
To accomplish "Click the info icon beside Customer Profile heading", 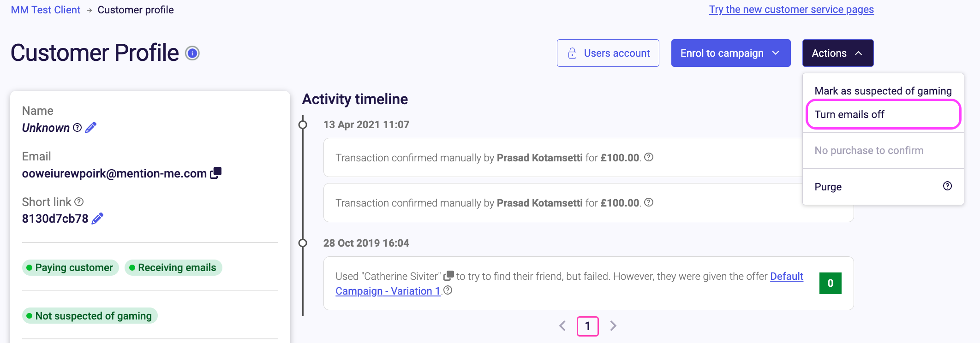I will [x=192, y=53].
